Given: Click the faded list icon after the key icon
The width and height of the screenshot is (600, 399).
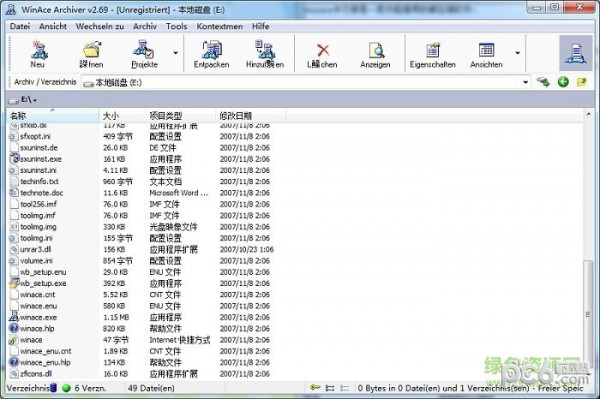Looking at the screenshot, I should (x=345, y=388).
